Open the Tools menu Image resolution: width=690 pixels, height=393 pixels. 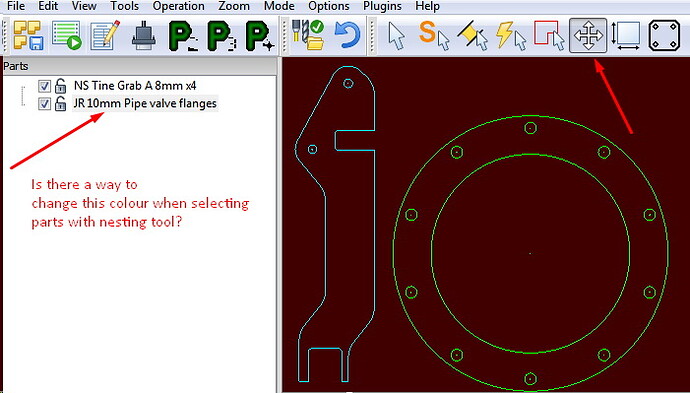point(125,6)
